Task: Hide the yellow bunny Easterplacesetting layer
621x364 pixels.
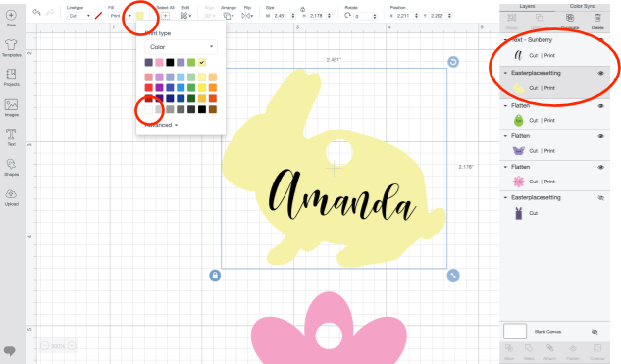Action: pyautogui.click(x=600, y=73)
